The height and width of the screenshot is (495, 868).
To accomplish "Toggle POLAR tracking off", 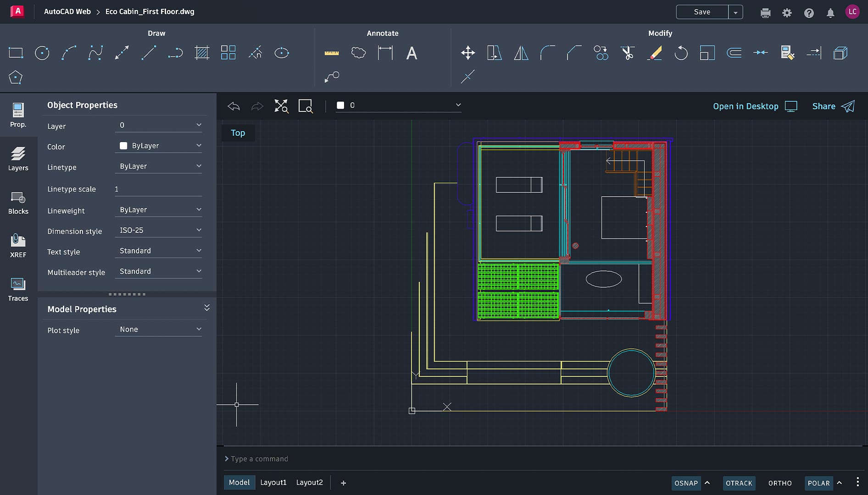I will coord(818,483).
